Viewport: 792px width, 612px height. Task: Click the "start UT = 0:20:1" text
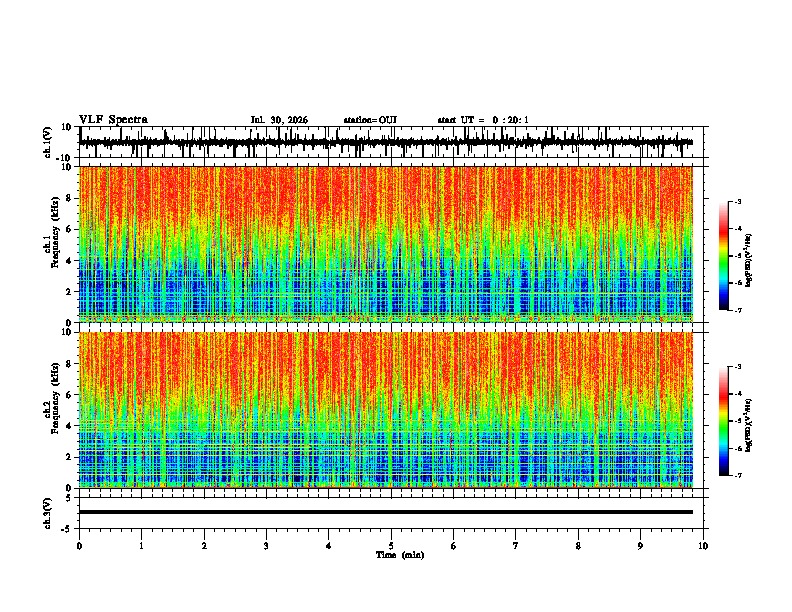(483, 120)
